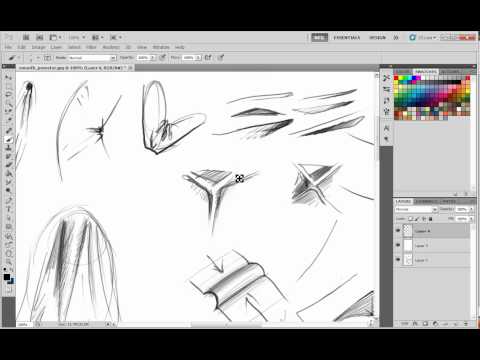Select the Blur tool
Image resolution: width=480 pixels, height=360 pixels.
point(9,182)
